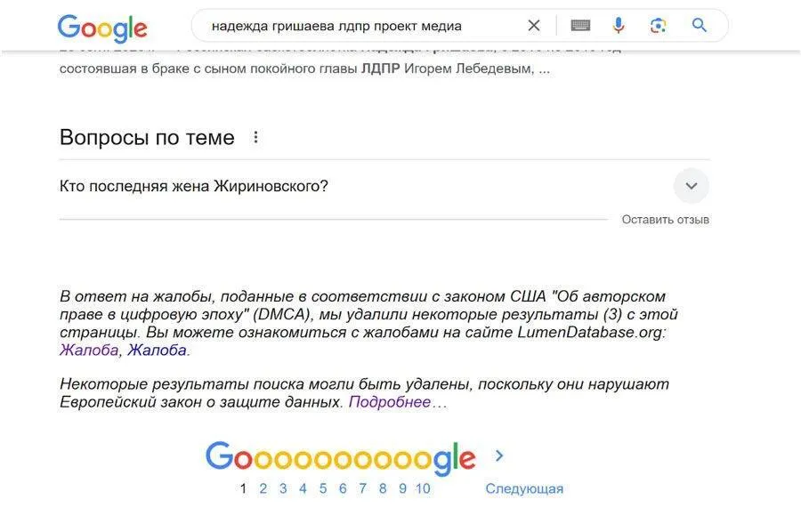Open the Подробнее link

click(392, 403)
